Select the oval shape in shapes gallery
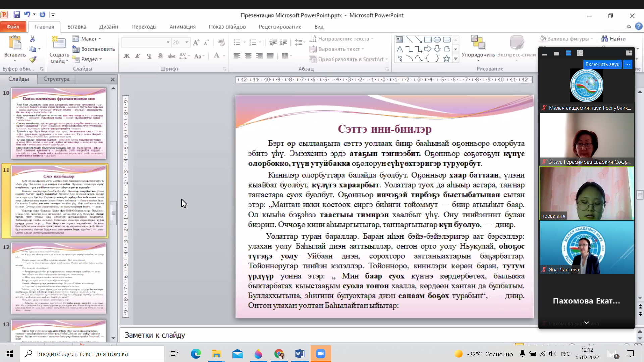Screen dimensions: 644x362 (437, 40)
